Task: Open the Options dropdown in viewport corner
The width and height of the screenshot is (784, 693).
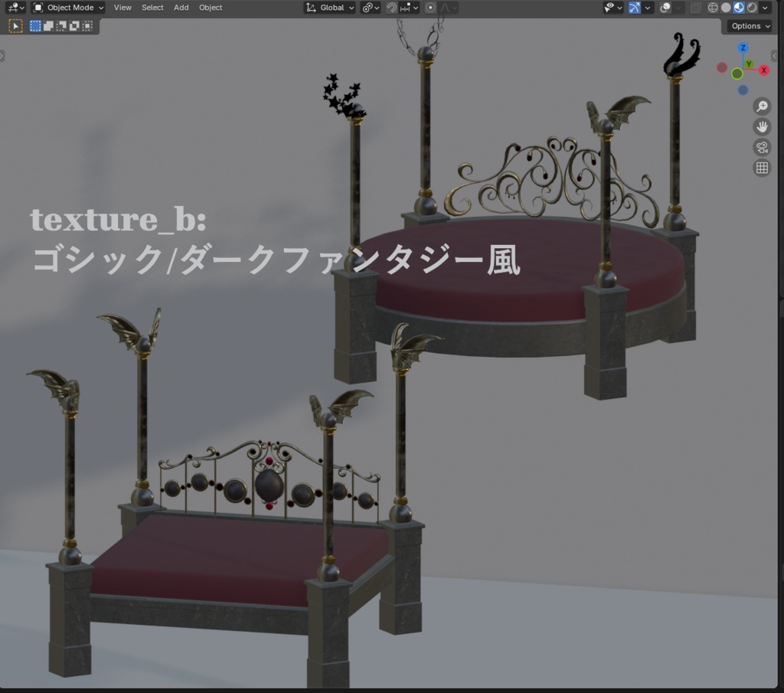Action: pyautogui.click(x=748, y=25)
